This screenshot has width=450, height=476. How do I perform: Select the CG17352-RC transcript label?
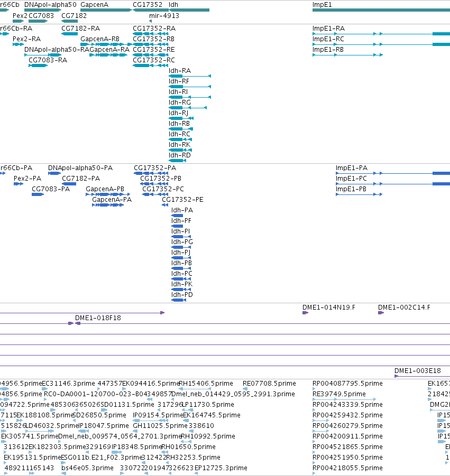(154, 60)
